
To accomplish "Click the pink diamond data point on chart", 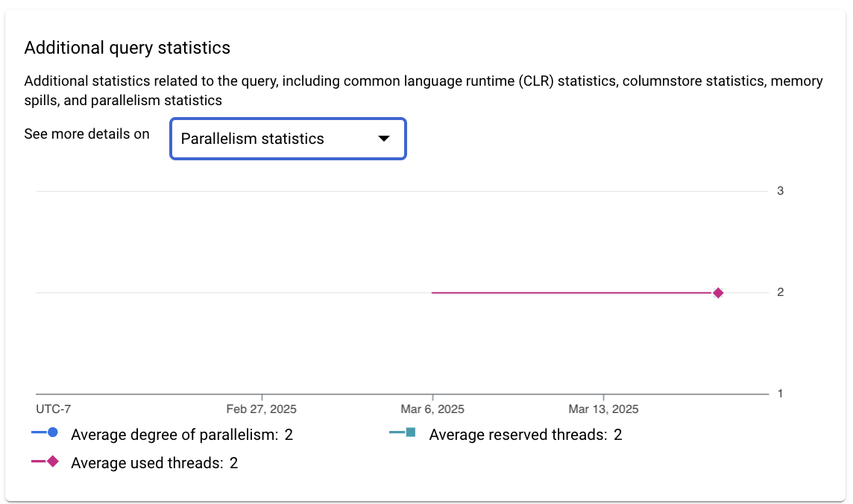I will click(718, 292).
